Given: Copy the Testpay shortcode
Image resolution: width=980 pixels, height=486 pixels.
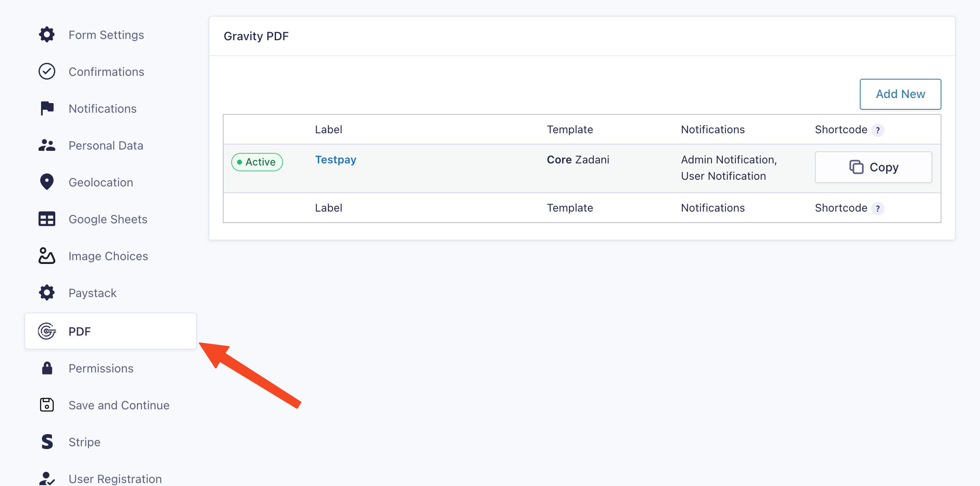Looking at the screenshot, I should pyautogui.click(x=874, y=167).
